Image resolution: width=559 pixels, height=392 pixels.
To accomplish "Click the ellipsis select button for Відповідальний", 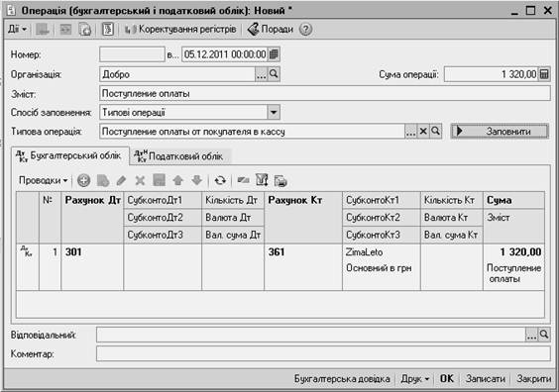I will click(x=531, y=335).
